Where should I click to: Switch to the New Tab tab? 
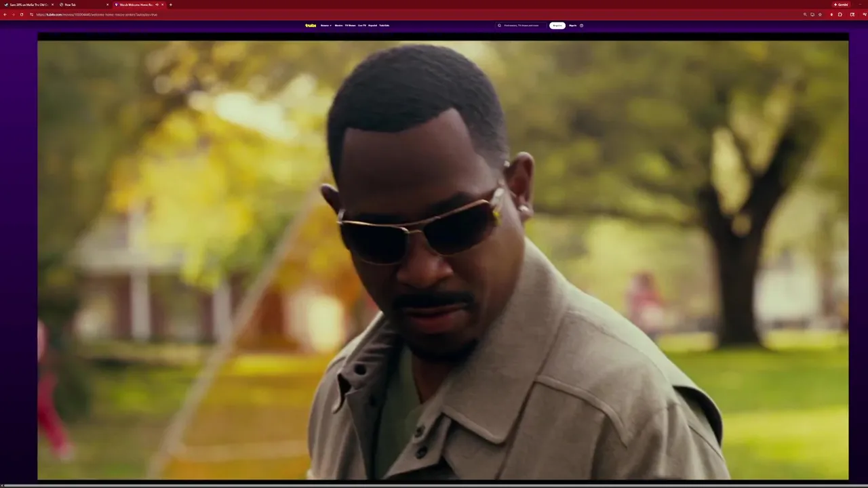click(x=83, y=5)
